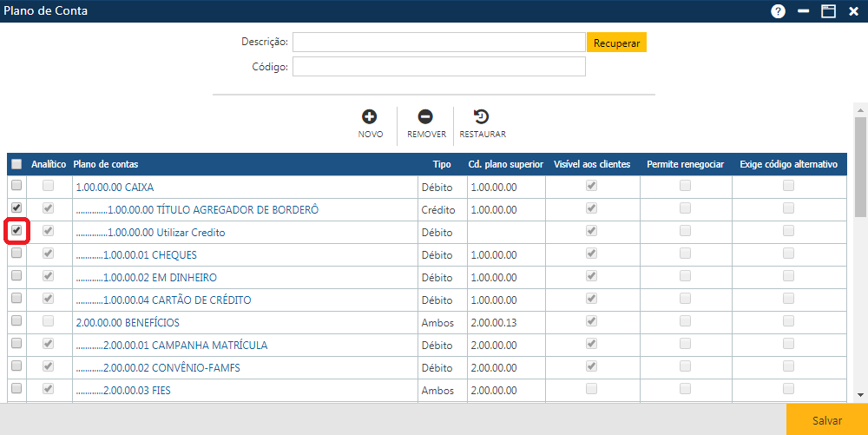Minimize the Plano de Conta window
The height and width of the screenshot is (435, 868).
[x=804, y=11]
